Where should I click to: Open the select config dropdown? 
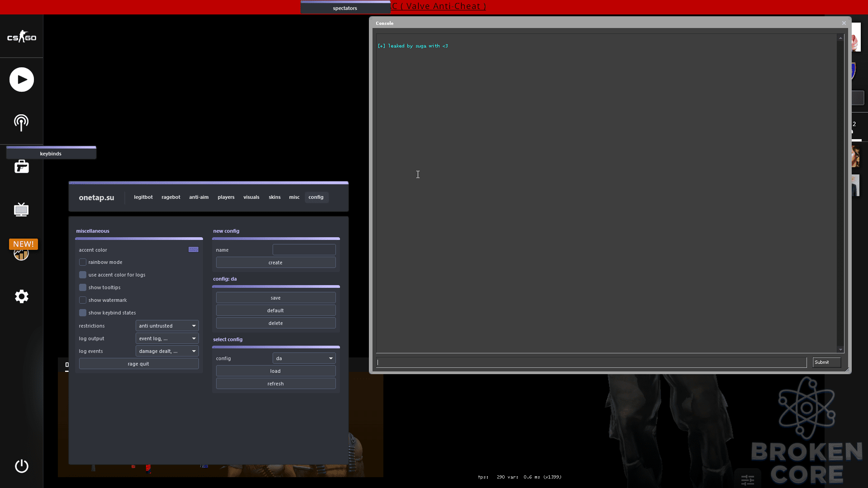304,358
